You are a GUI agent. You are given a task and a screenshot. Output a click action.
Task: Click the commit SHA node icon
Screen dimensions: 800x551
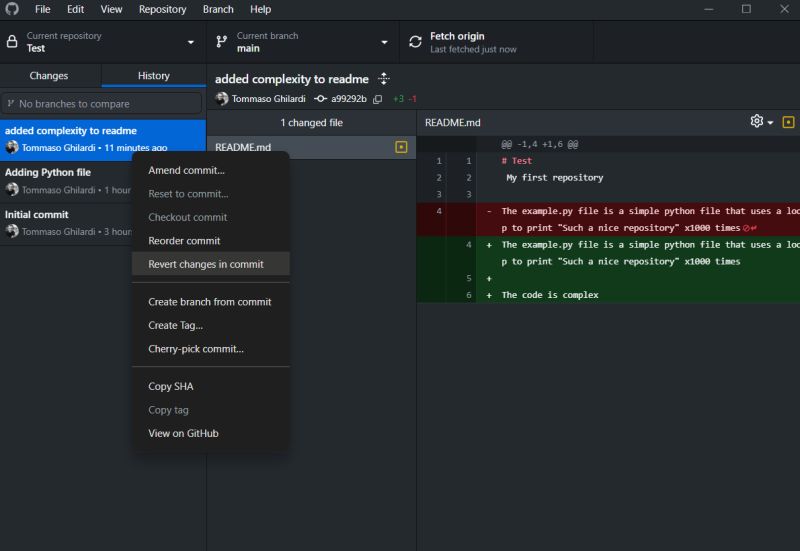(320, 98)
